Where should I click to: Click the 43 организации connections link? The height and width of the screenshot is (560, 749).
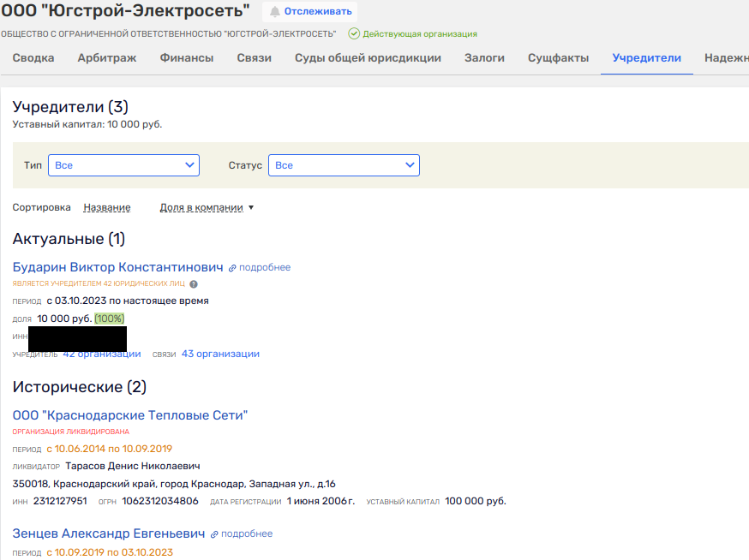pyautogui.click(x=220, y=354)
